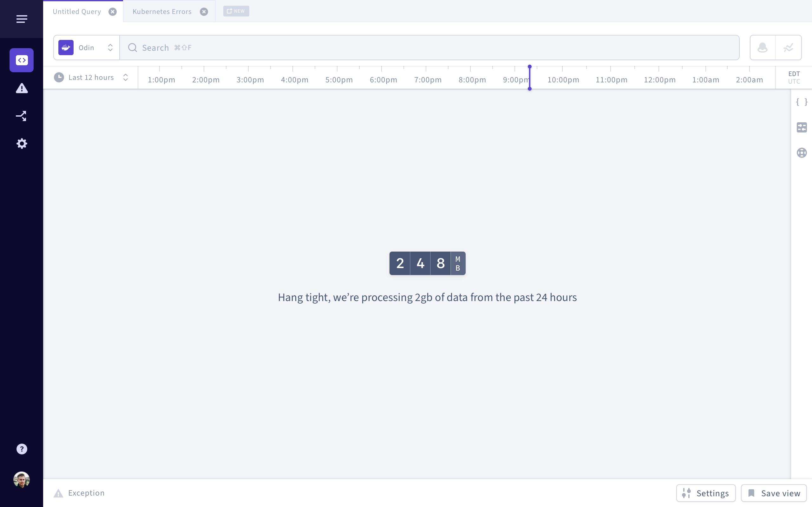This screenshot has height=507, width=812.
Task: Switch to Kubernetes Errors tab
Action: point(162,12)
